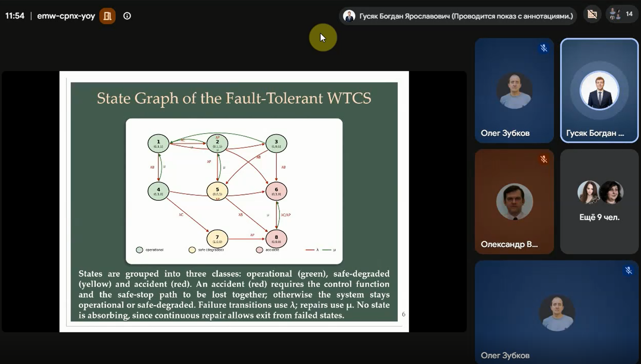Screen dimensions: 641x364
Task: Select the Олександр В video tile
Action: [514, 201]
